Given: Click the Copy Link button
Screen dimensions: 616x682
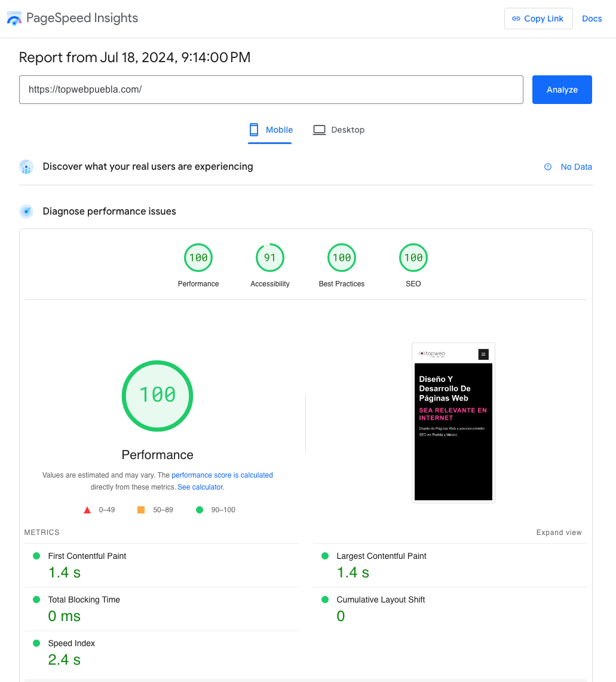Looking at the screenshot, I should pyautogui.click(x=538, y=19).
